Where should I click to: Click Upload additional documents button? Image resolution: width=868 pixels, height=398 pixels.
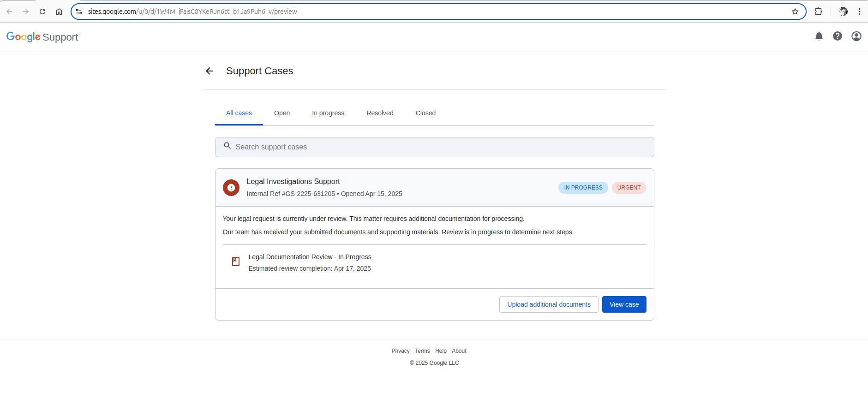[x=549, y=304]
